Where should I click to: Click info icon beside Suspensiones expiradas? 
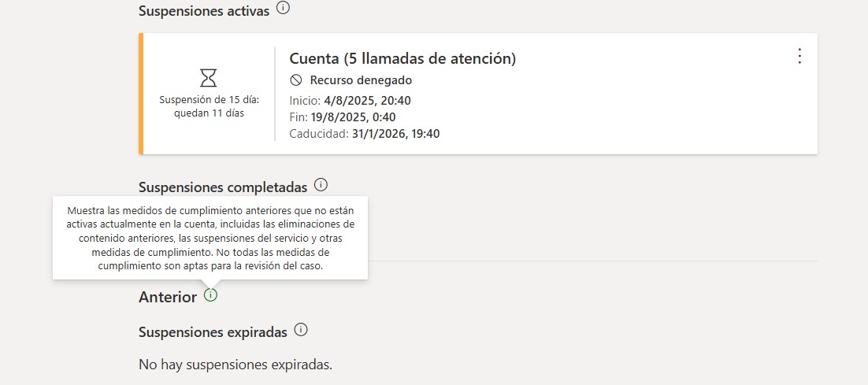(301, 330)
